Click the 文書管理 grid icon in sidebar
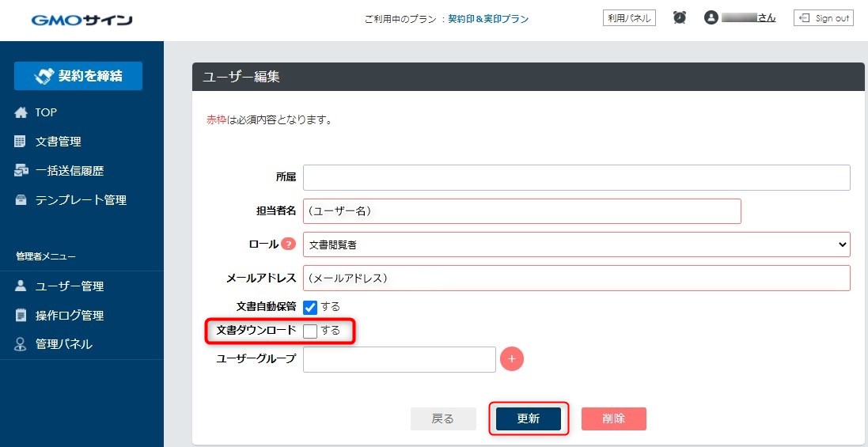868x447 pixels. click(x=21, y=142)
